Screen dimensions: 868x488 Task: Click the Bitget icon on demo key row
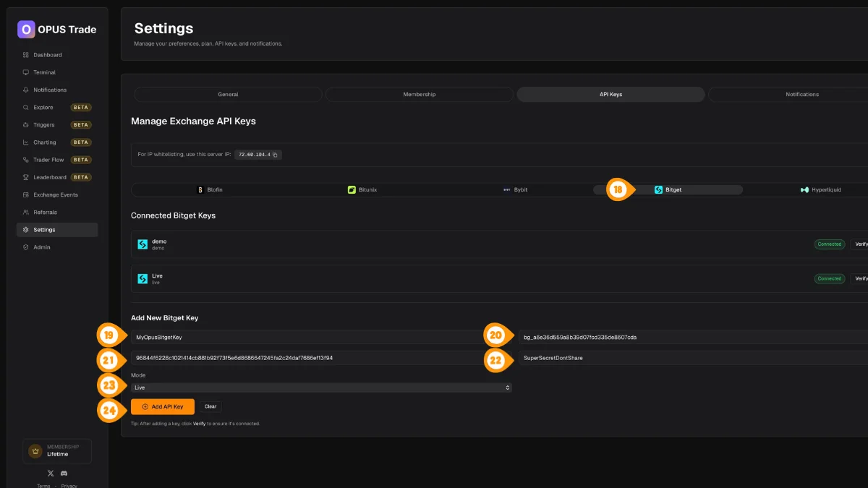(x=142, y=244)
